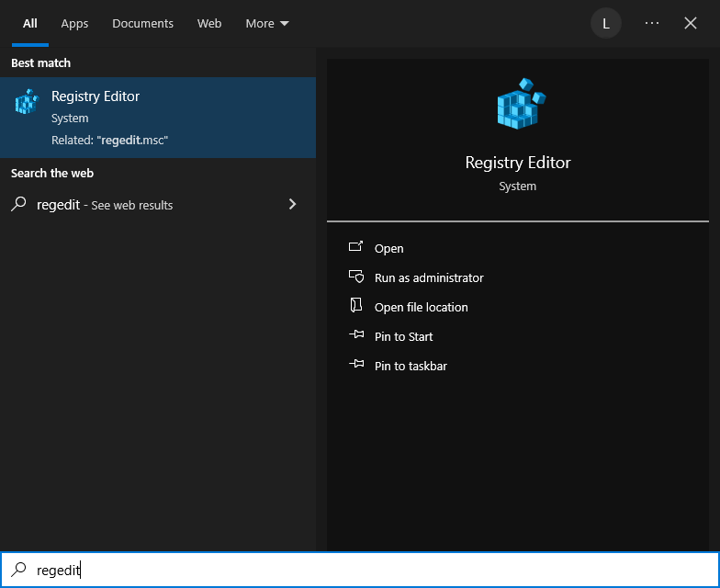Expand the More filter dropdown

267,24
